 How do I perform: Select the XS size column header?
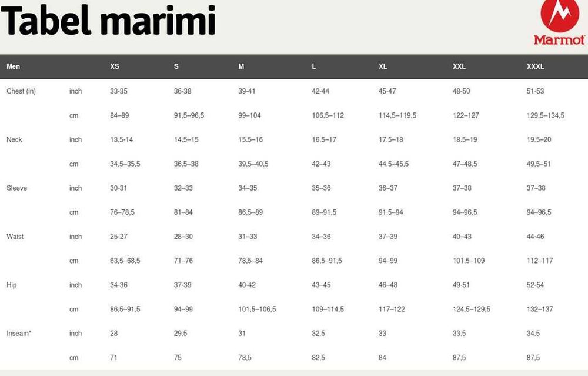click(x=115, y=66)
